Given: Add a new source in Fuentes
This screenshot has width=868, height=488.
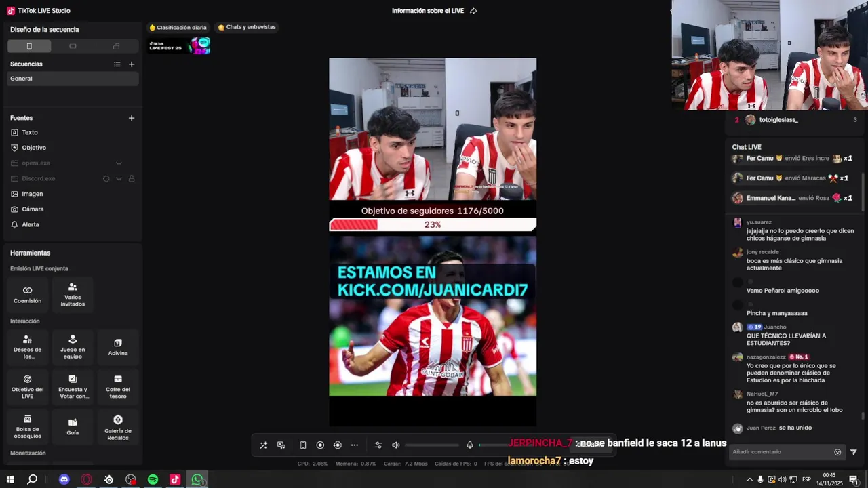Looking at the screenshot, I should [x=132, y=118].
